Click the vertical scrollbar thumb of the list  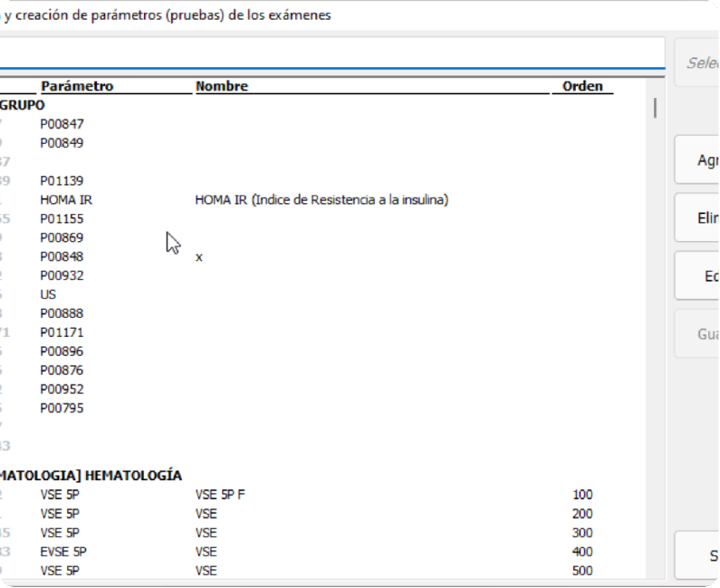pos(656,109)
